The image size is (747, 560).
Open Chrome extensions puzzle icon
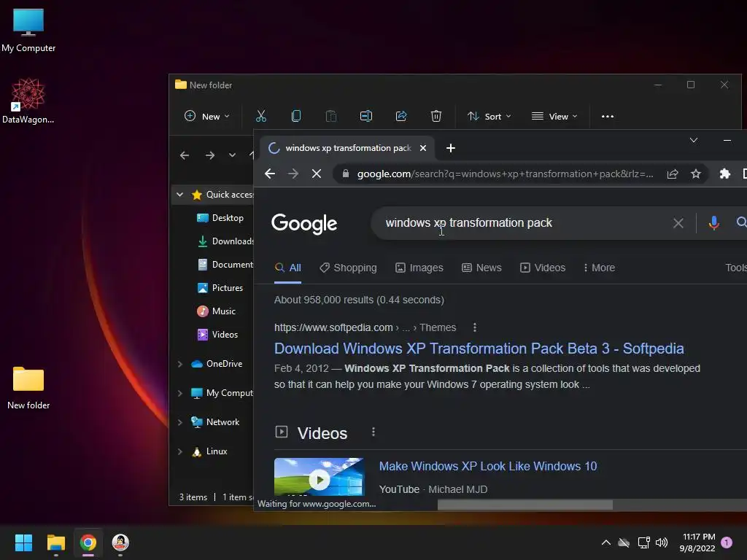724,174
